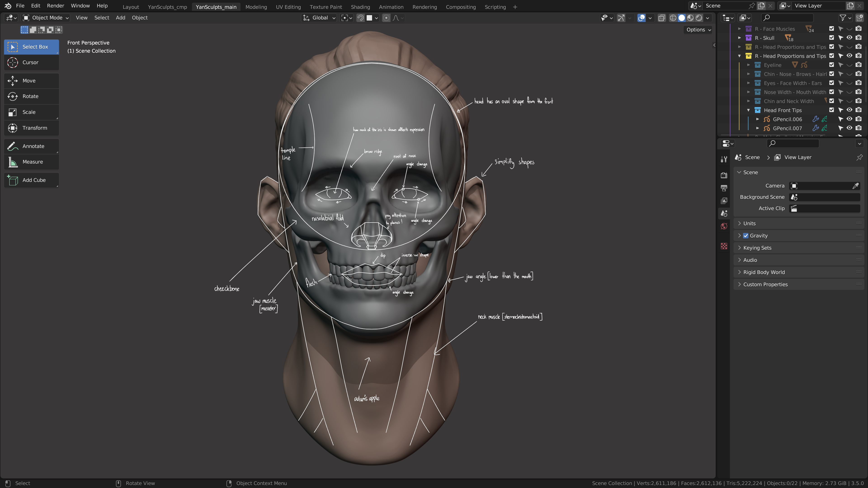Screen dimensions: 868x488
Task: Collapse the Head Front Tips collection
Action: point(748,110)
